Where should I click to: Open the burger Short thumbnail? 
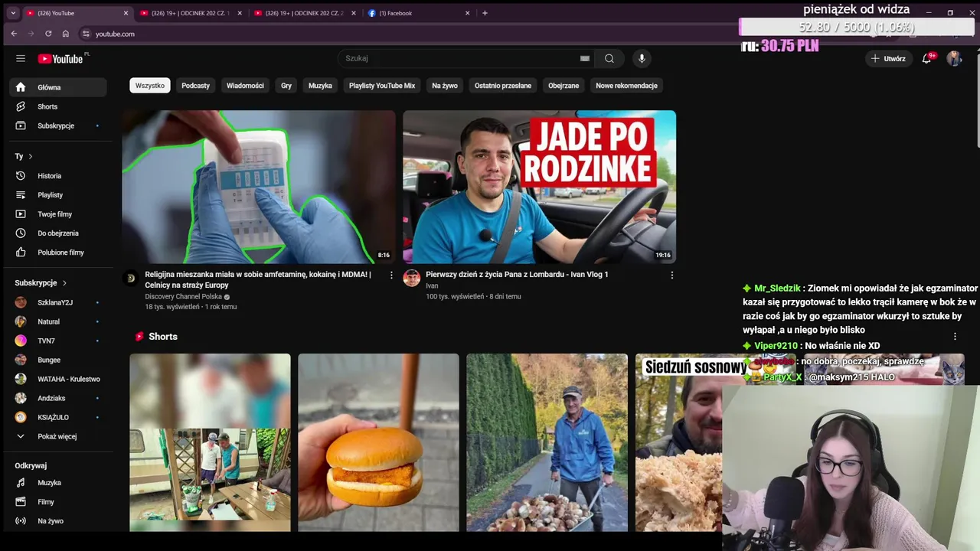(x=378, y=442)
